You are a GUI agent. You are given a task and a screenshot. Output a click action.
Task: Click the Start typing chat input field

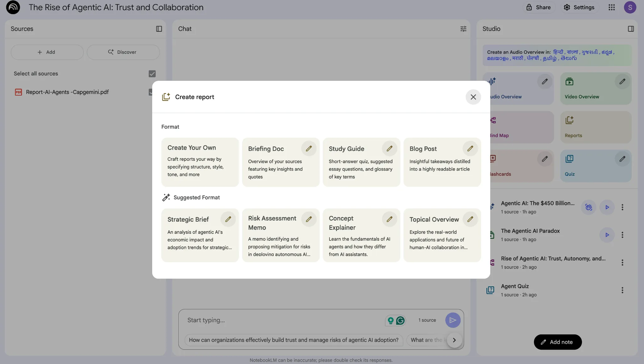(x=283, y=320)
